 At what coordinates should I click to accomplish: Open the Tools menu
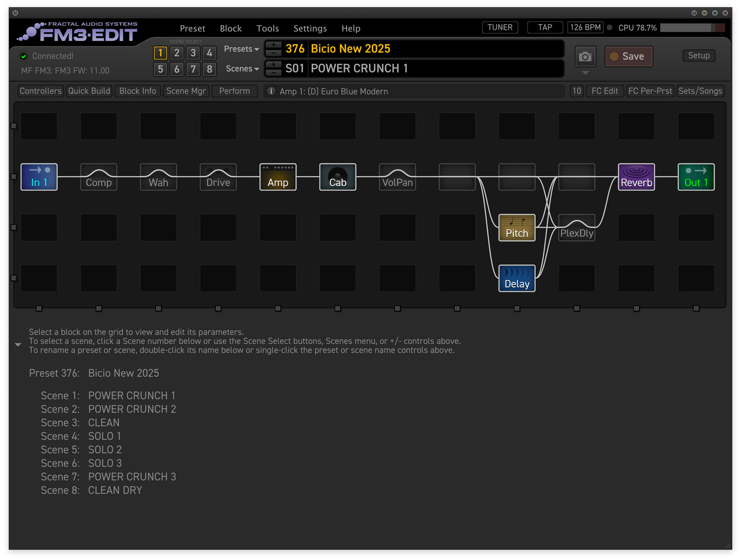[x=267, y=29]
